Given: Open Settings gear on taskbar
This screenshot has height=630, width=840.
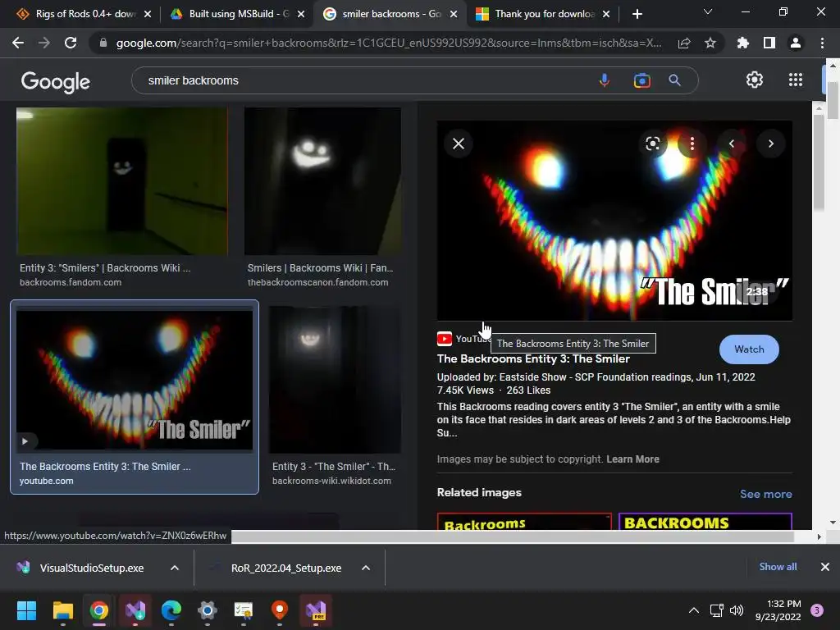Looking at the screenshot, I should point(208,610).
